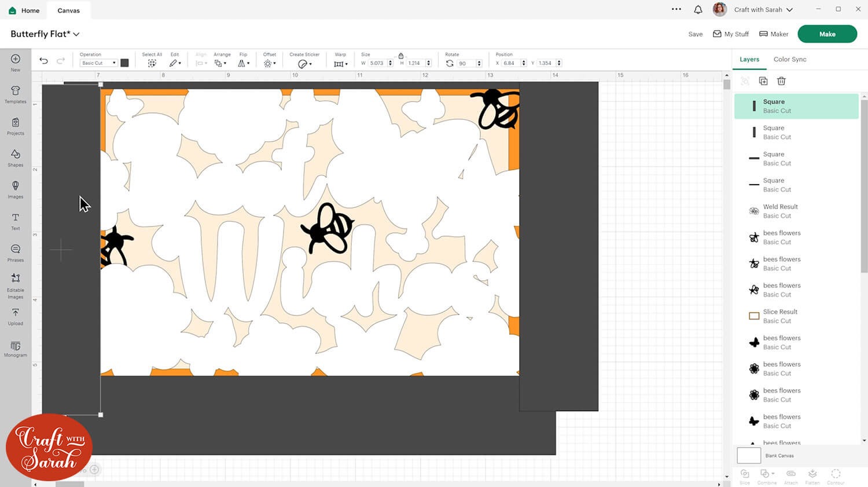
Task: Click the Upload icon
Action: point(16,316)
